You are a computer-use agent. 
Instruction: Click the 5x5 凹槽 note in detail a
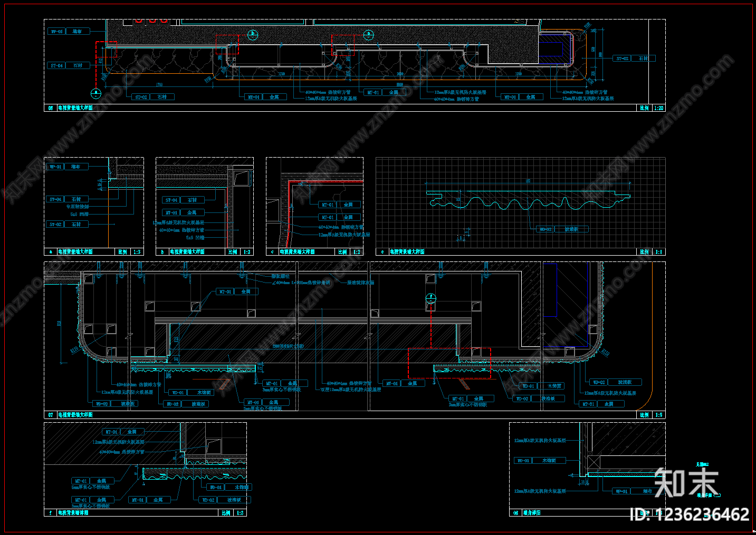pos(80,215)
